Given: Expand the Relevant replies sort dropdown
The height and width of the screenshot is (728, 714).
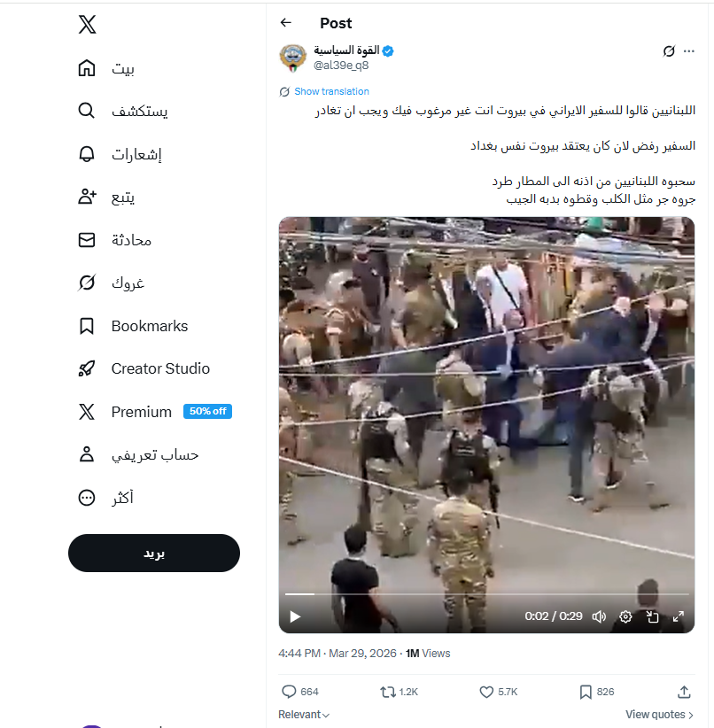Looking at the screenshot, I should click(x=304, y=715).
